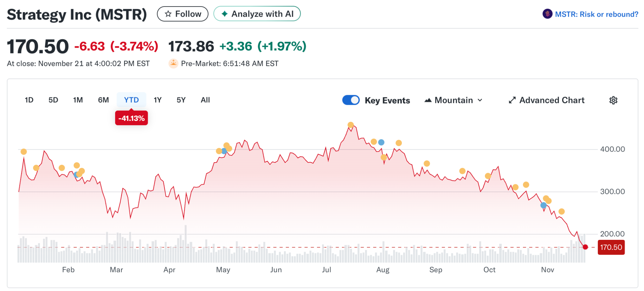The image size is (644, 291).
Task: Switch to the 6M time range
Action: click(x=103, y=100)
